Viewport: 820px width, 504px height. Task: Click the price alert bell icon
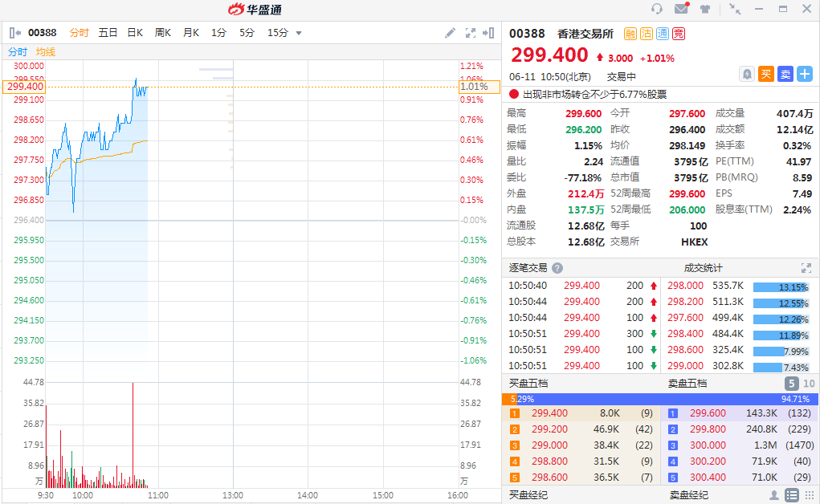tap(747, 74)
